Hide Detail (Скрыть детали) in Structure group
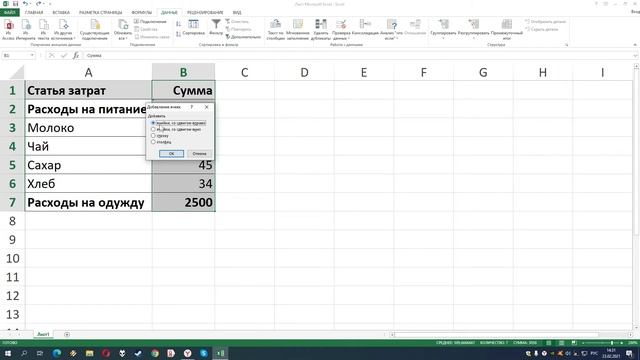Viewport: 640px width, 360px height. [542, 29]
